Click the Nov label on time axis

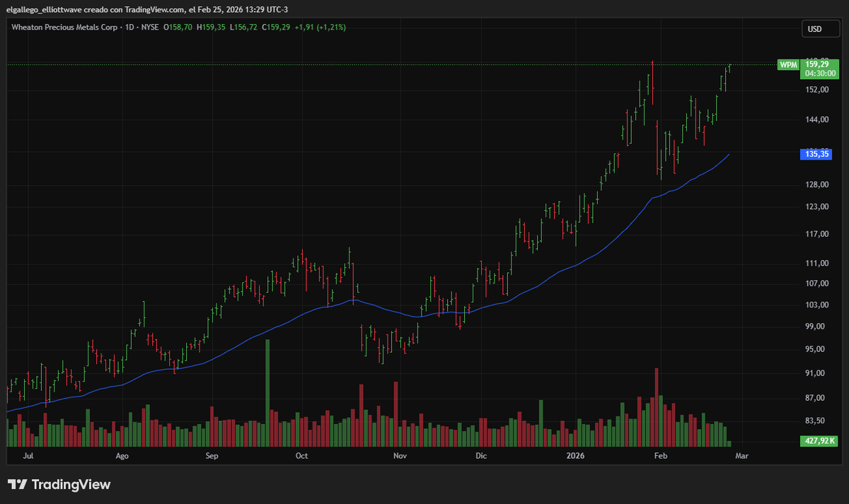click(400, 456)
